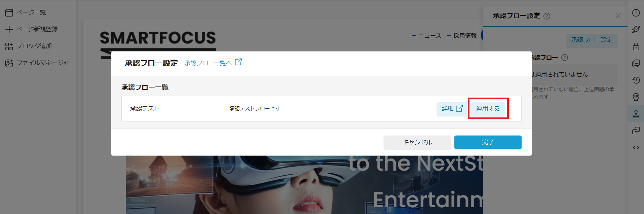Click help icon next to 承認フロー設定 title
The height and width of the screenshot is (214, 644).
[547, 16]
